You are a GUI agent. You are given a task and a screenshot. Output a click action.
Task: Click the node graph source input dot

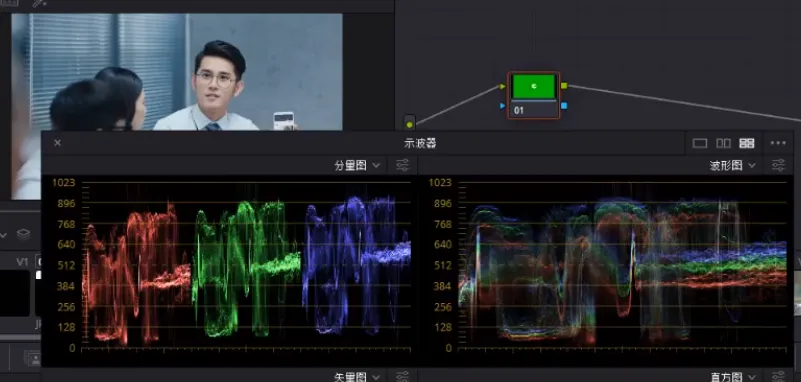click(x=409, y=124)
